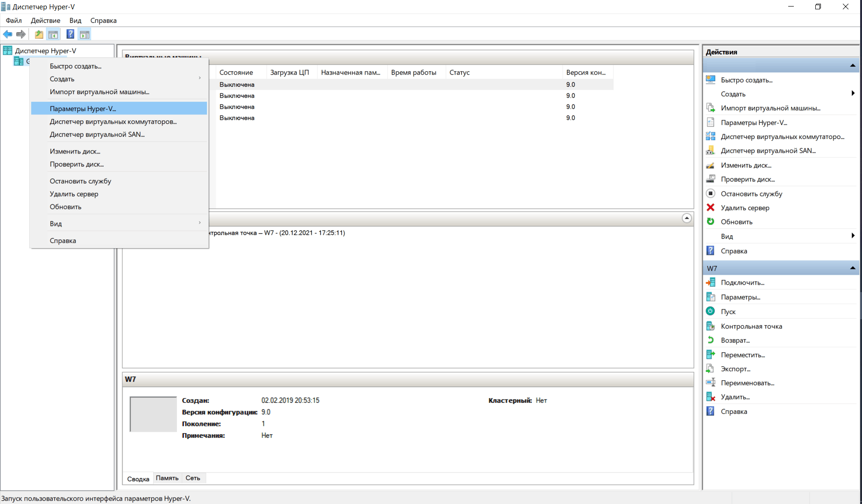
Task: Choose Импорт виртуальной машины… in context menu
Action: point(119,91)
